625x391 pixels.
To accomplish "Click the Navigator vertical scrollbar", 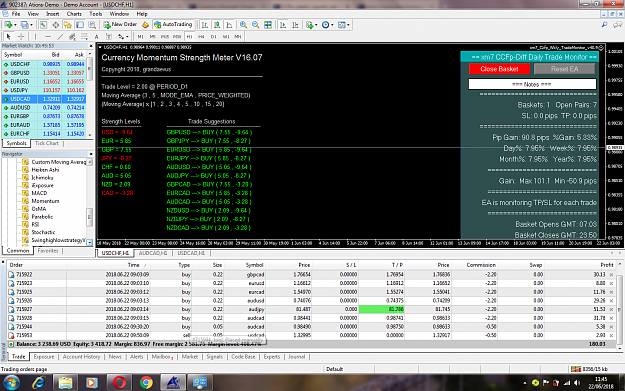I will (90, 202).
